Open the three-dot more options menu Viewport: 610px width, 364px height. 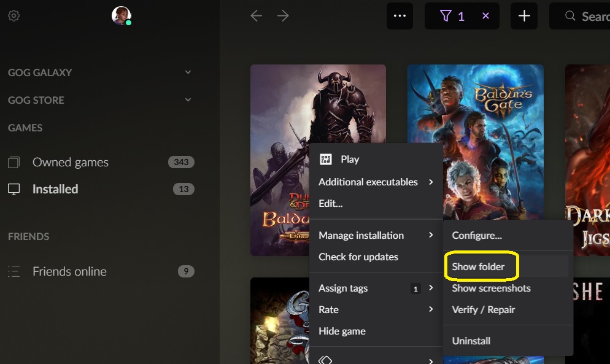(x=400, y=16)
